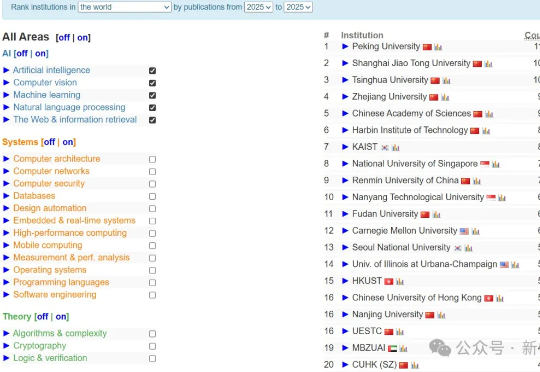This screenshot has width=540, height=372.
Task: Select the Harbin Institute of Technology name
Action: coord(410,130)
